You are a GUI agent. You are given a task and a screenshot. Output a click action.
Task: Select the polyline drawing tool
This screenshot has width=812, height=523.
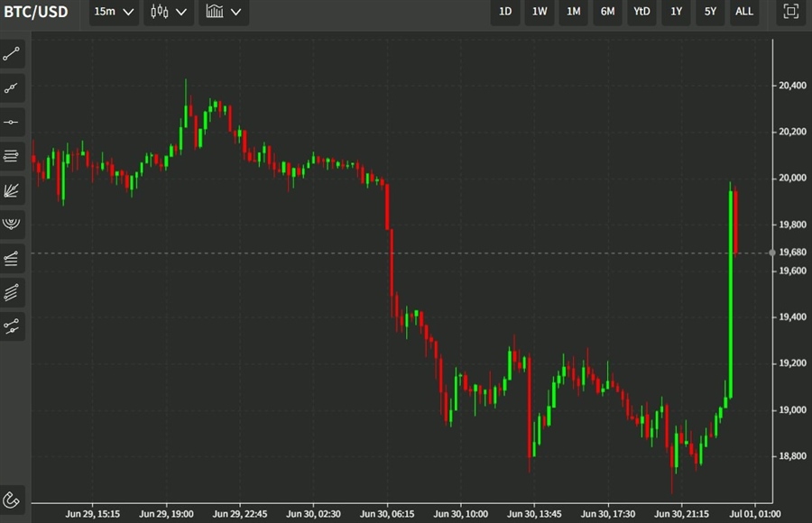tap(13, 326)
